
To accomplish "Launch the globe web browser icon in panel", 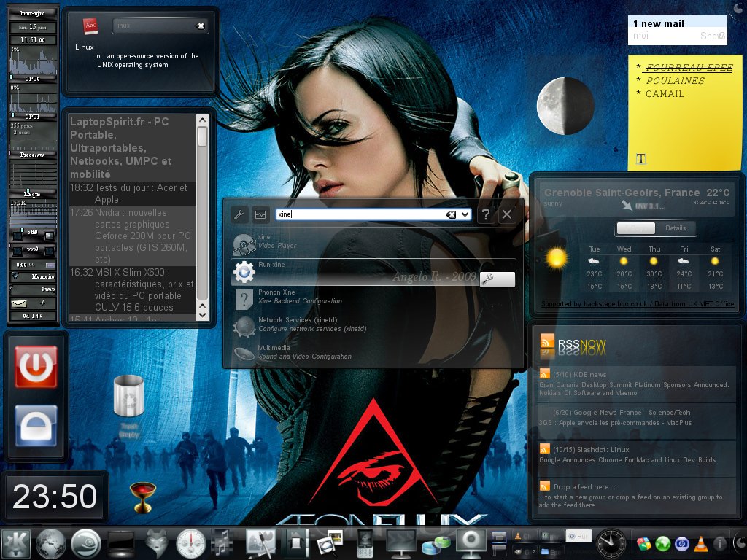I will (51, 543).
